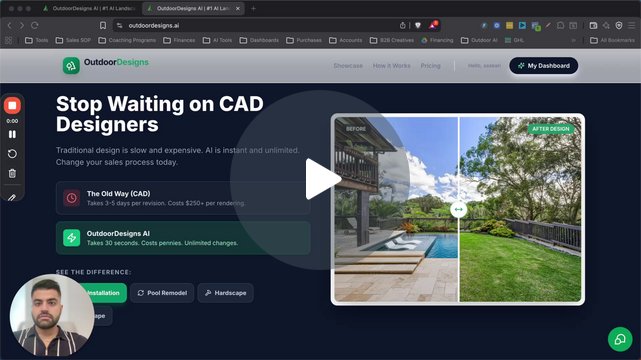Open the All Bookmarks folder
The height and width of the screenshot is (360, 641).
612,40
